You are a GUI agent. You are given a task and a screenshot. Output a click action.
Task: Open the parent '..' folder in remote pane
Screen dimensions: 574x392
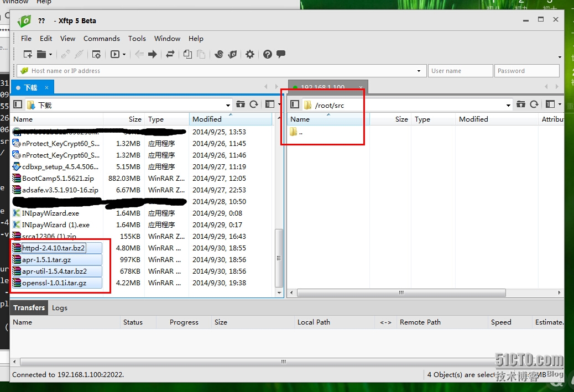pyautogui.click(x=296, y=132)
